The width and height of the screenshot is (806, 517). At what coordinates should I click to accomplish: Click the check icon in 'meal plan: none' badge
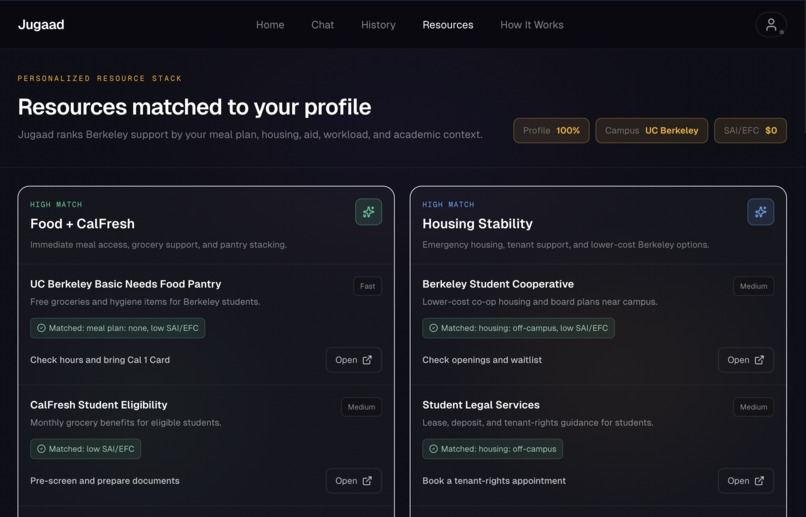pyautogui.click(x=41, y=328)
